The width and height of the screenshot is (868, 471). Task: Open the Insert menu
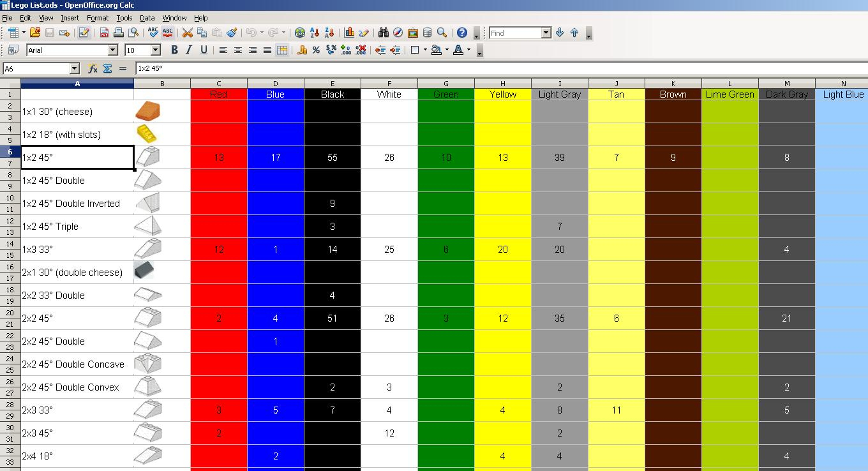(x=70, y=18)
